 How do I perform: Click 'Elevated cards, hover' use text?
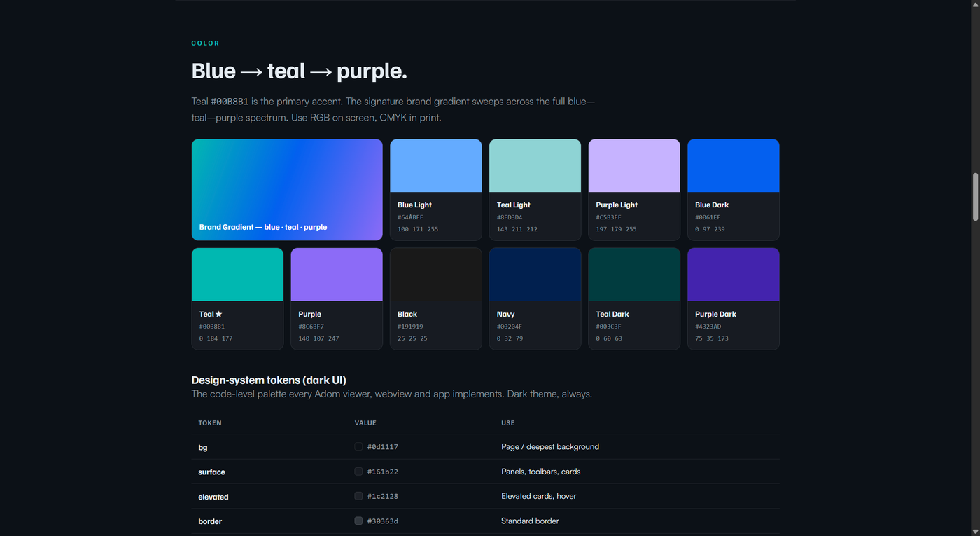click(539, 496)
